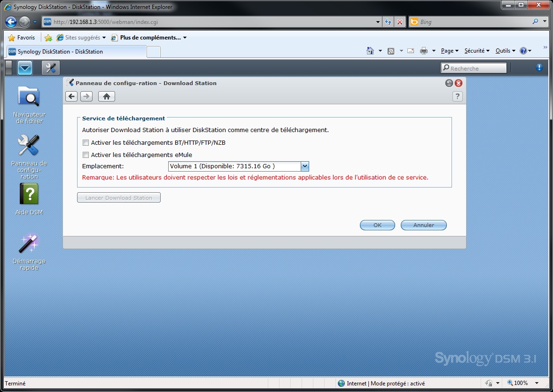
Task: Open the Outils menu
Action: pyautogui.click(x=506, y=51)
